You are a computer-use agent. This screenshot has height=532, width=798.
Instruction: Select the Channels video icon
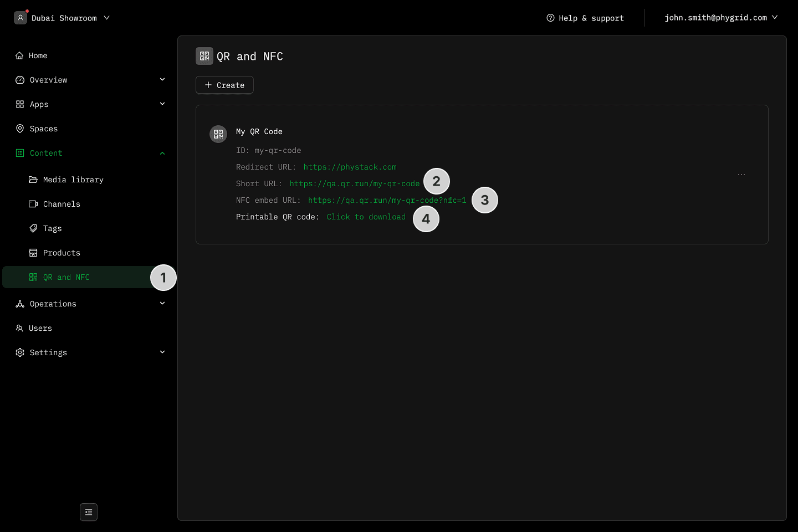(x=33, y=204)
